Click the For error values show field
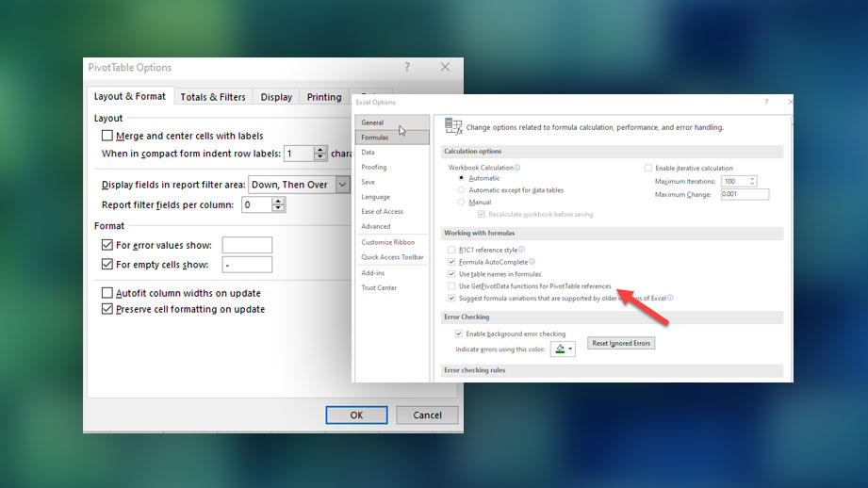The image size is (868, 488). (247, 245)
